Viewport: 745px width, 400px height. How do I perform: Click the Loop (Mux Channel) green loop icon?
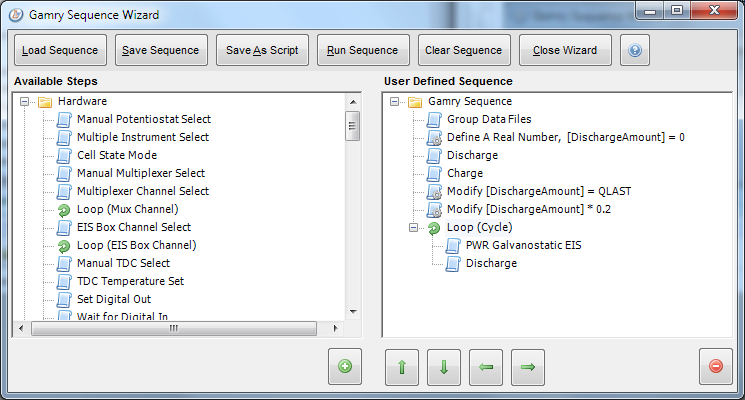(64, 210)
